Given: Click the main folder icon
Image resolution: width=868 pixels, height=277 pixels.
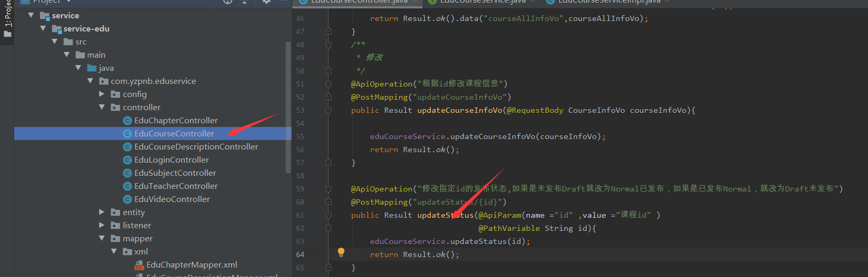Looking at the screenshot, I should point(80,55).
